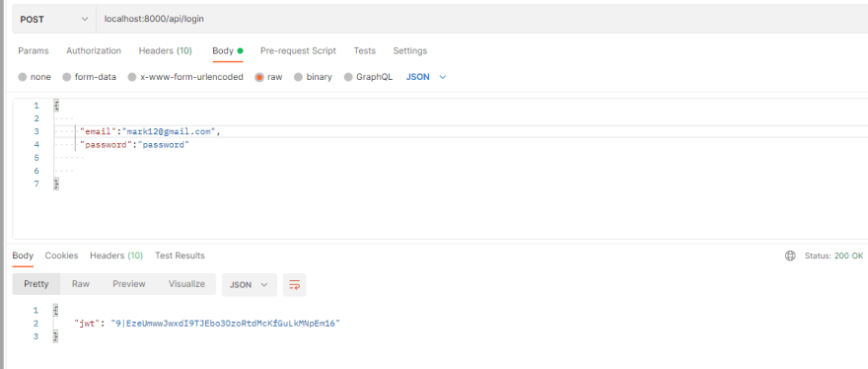Open the Authorization tab
The image size is (868, 369).
click(x=94, y=50)
